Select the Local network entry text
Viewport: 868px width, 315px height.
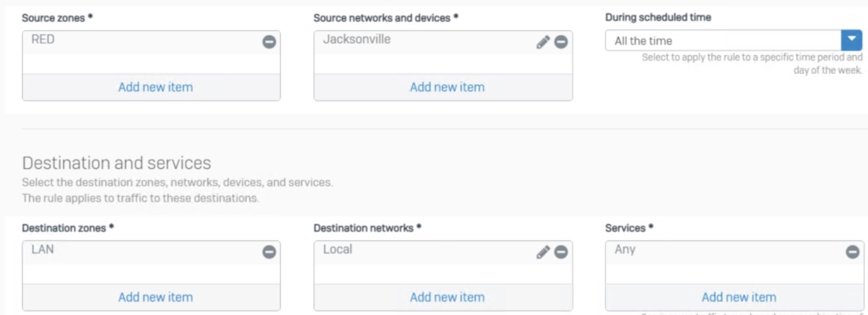point(337,250)
